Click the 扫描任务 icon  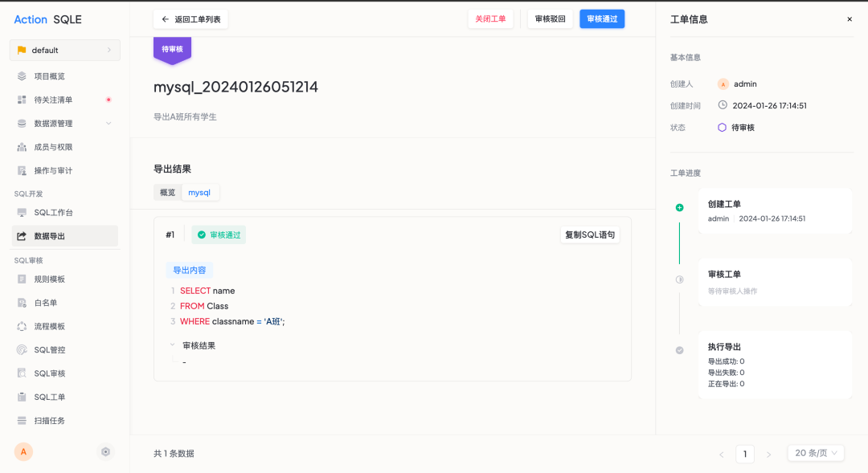point(22,421)
